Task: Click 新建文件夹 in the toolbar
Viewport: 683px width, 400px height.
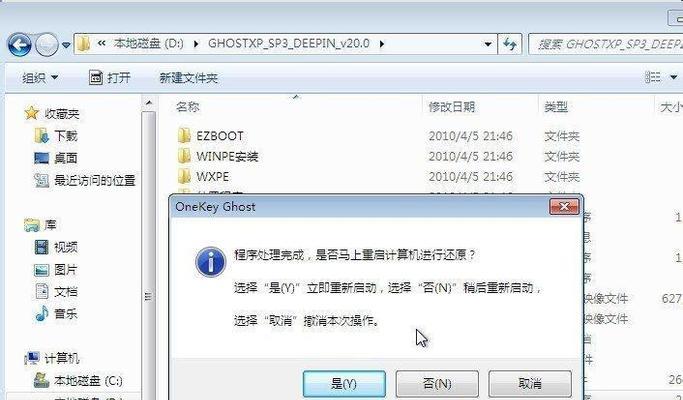Action: [188, 78]
